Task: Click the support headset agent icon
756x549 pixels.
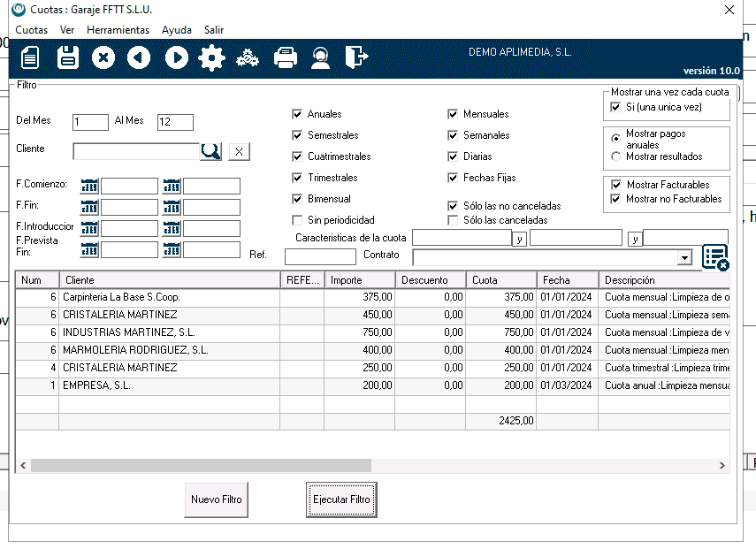Action: [x=320, y=58]
